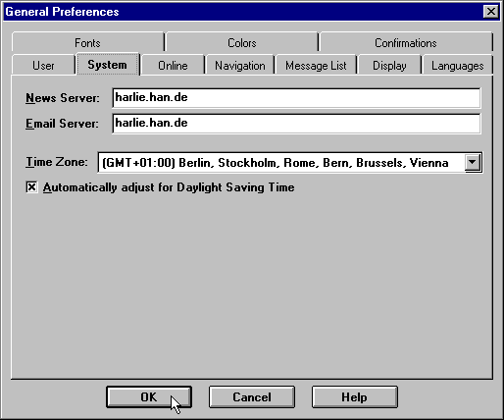
Task: Open Help for preferences
Action: coord(355,397)
